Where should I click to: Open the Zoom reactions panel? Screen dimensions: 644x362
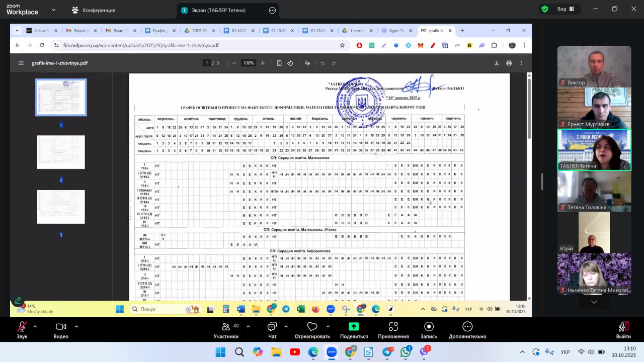(x=312, y=329)
